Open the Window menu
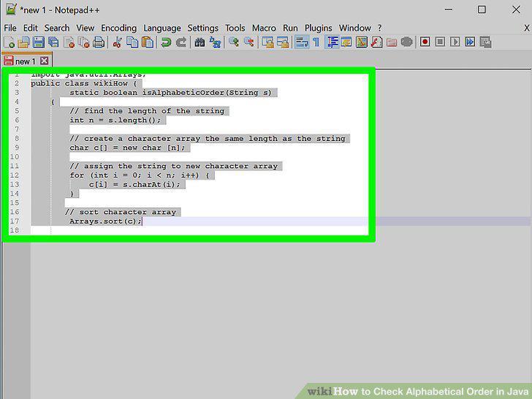Viewport: 532px width, 399px height. coord(355,28)
